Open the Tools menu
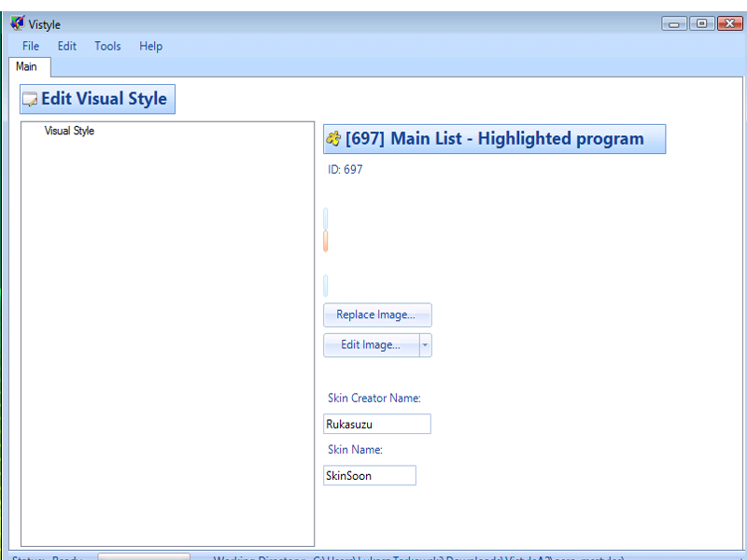 click(107, 46)
